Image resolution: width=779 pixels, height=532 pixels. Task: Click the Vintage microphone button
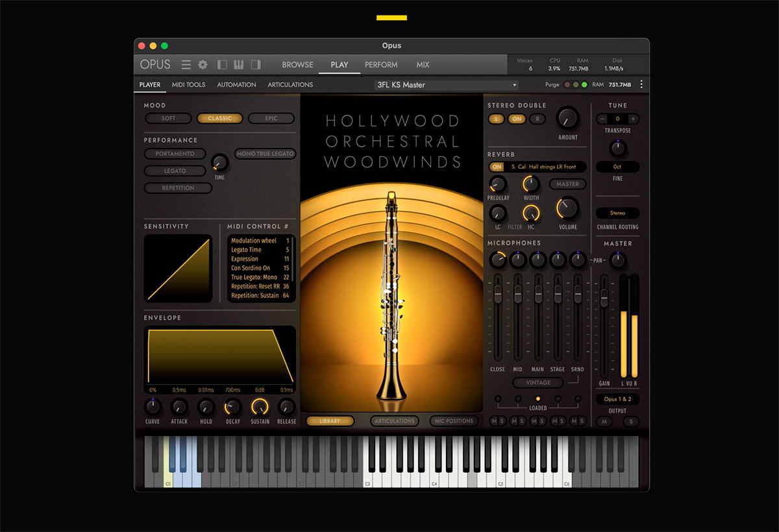click(x=538, y=383)
